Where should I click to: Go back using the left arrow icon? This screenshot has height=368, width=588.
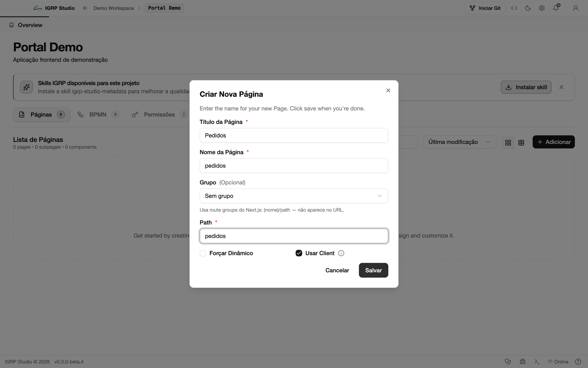coord(85,8)
